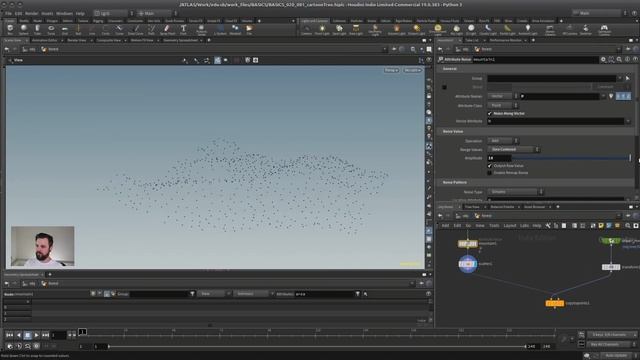Switch to the Performance Monitor tab
Image resolution: width=640 pixels, height=360 pixels.
pyautogui.click(x=505, y=40)
